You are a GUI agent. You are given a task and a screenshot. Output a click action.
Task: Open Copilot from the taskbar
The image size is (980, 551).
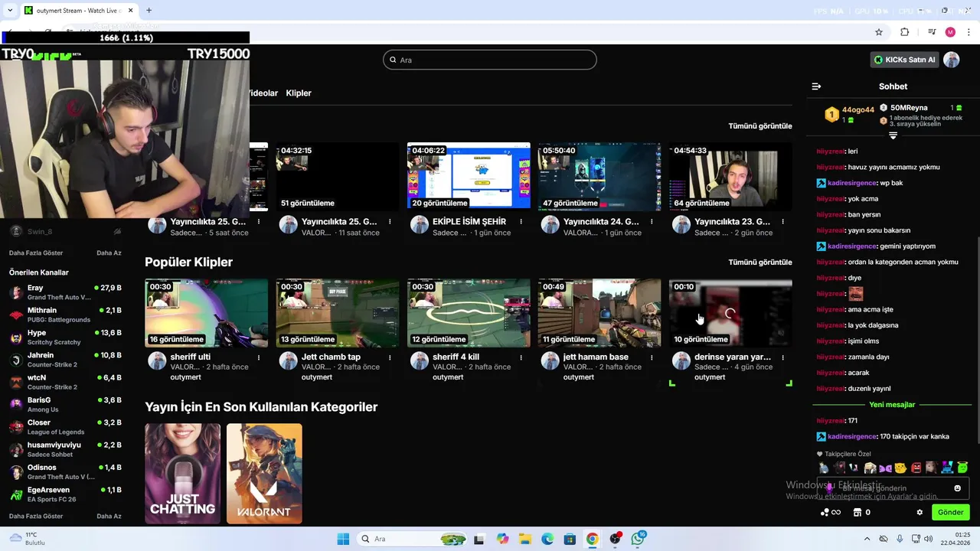coord(502,539)
